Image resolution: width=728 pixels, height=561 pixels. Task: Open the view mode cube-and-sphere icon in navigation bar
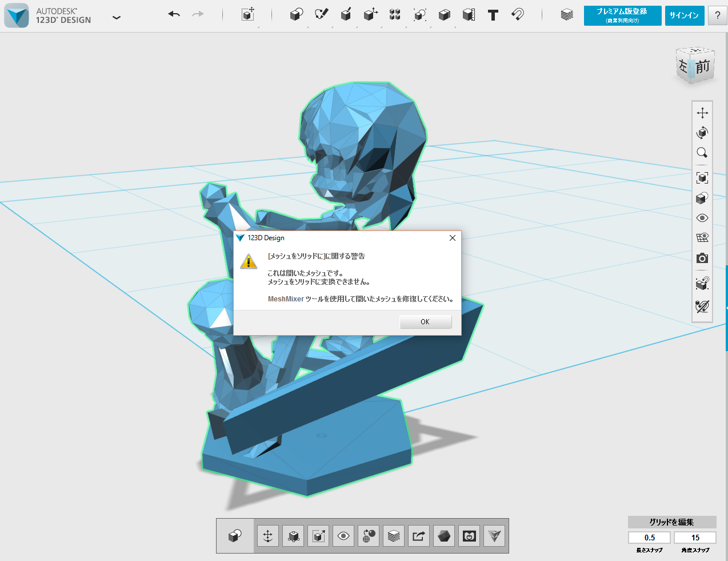tap(702, 198)
